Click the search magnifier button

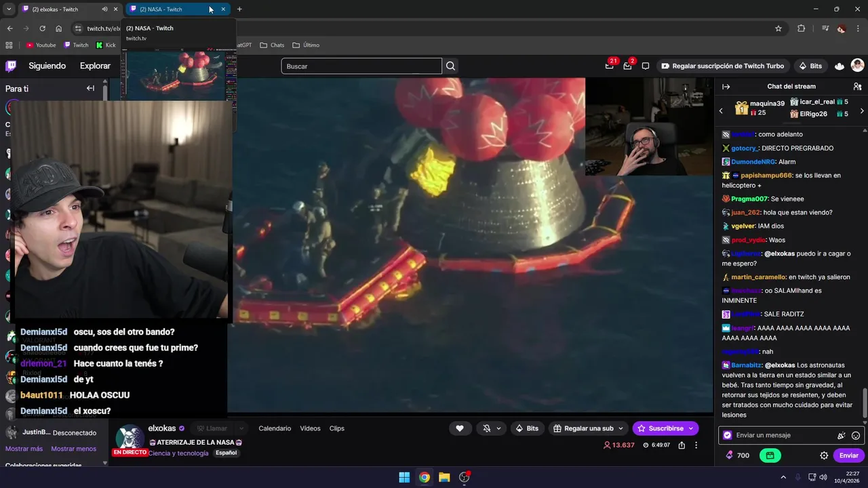(451, 66)
